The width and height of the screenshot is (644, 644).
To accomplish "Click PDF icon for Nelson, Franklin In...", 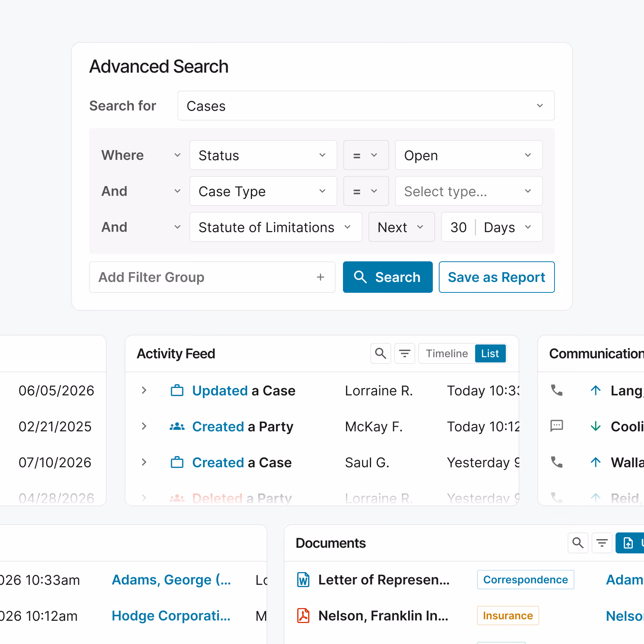I will point(303,616).
